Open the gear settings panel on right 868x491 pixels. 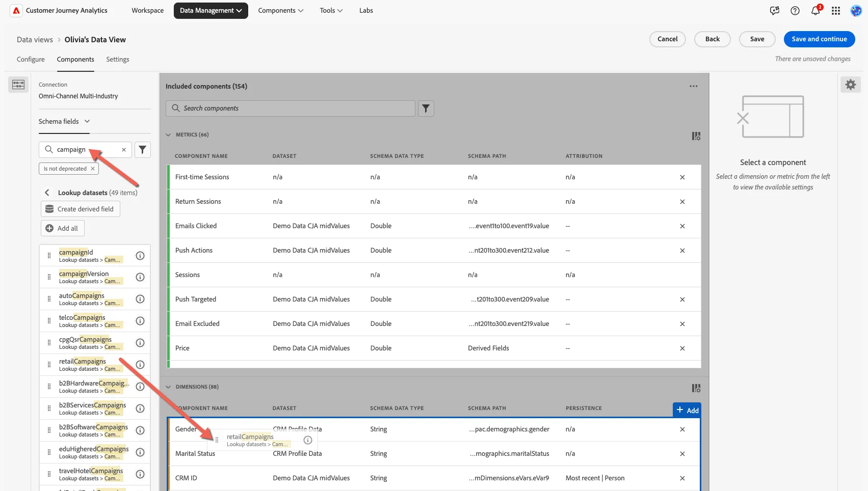click(x=851, y=85)
